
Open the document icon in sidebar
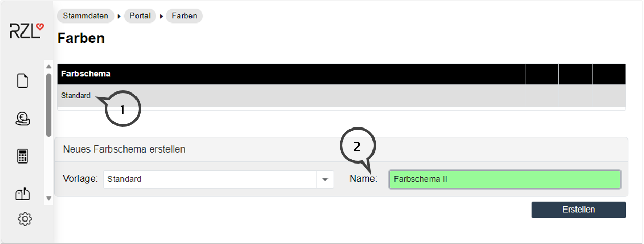tap(22, 81)
